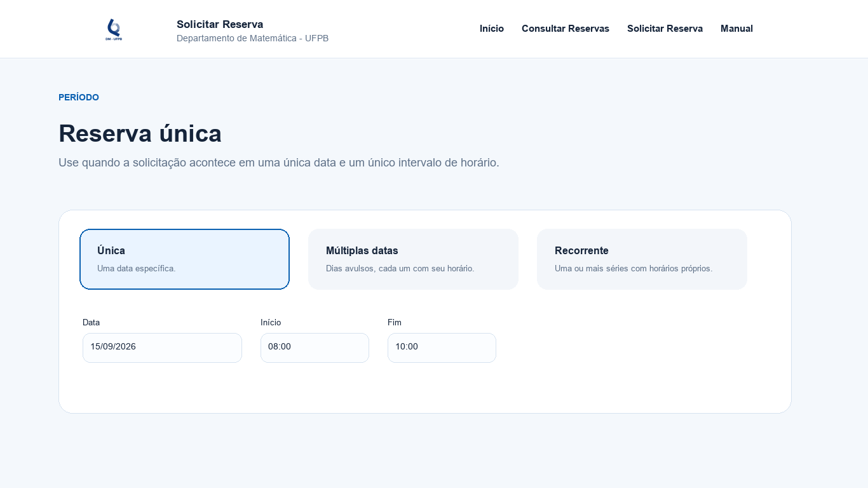The image size is (868, 488).
Task: Click the Data field label
Action: 91,322
